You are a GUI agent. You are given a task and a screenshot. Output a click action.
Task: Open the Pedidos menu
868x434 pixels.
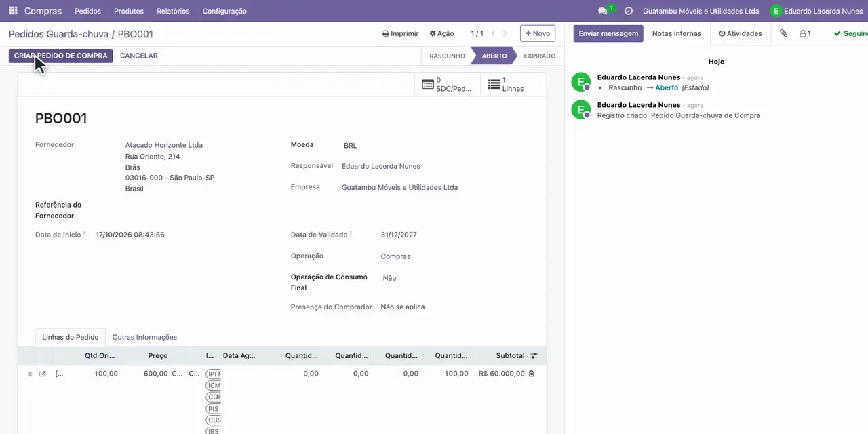[88, 11]
